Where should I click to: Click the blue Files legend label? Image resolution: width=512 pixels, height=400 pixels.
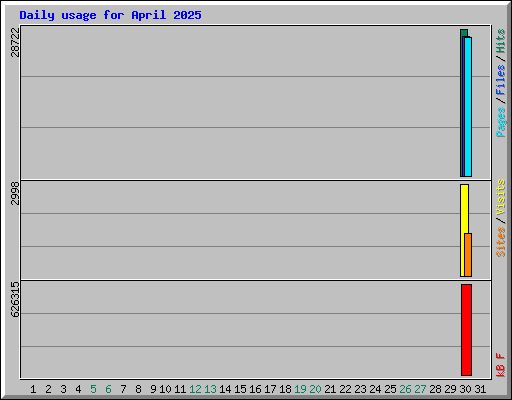pyautogui.click(x=501, y=80)
